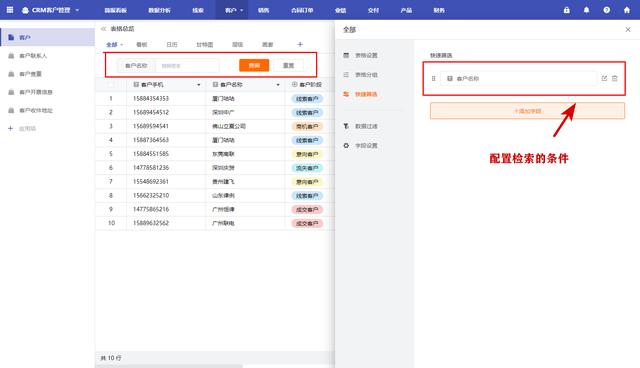Click the 数据过滤 funnel icon

point(346,126)
